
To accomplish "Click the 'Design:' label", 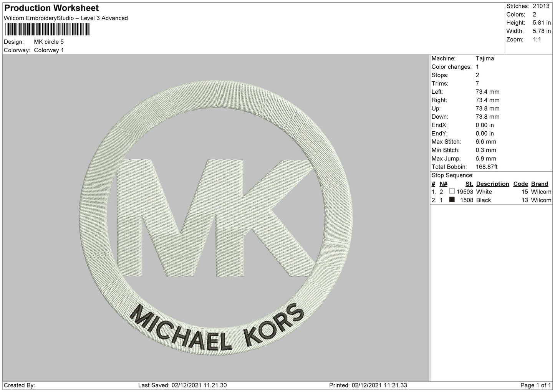I will point(13,42).
